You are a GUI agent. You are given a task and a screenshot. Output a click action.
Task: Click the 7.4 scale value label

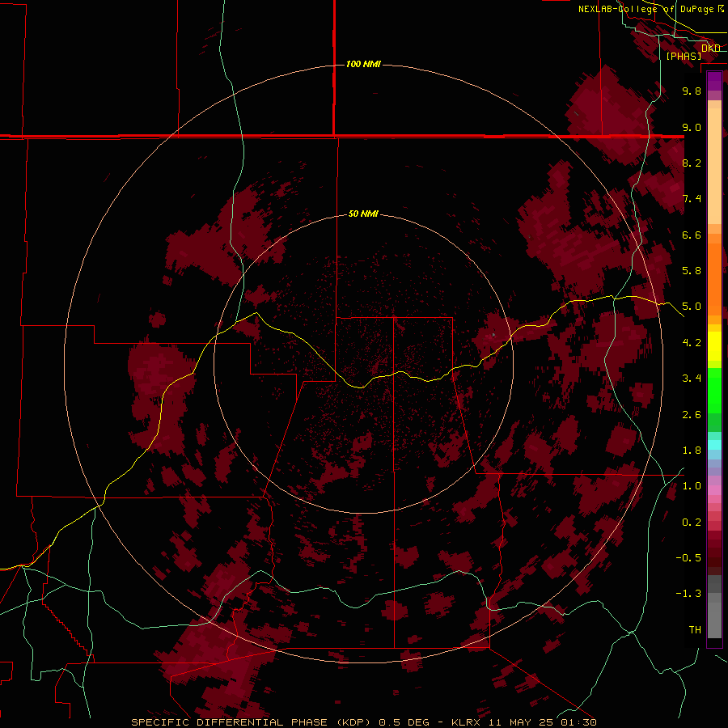[692, 199]
